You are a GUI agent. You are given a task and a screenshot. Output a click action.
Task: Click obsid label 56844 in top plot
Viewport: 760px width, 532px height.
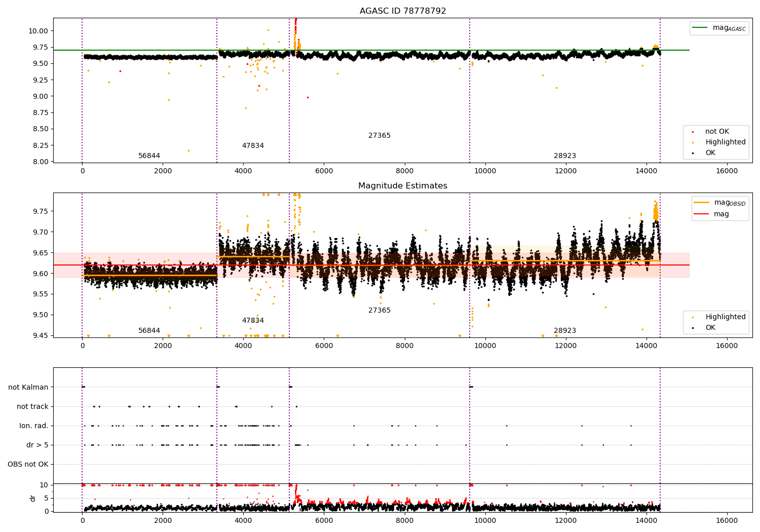point(149,156)
